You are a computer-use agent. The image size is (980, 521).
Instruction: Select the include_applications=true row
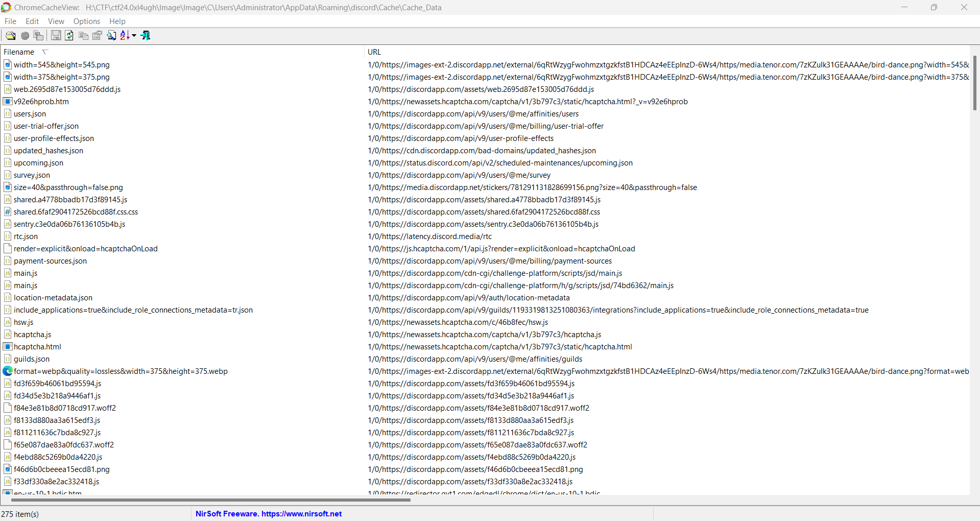tap(133, 310)
